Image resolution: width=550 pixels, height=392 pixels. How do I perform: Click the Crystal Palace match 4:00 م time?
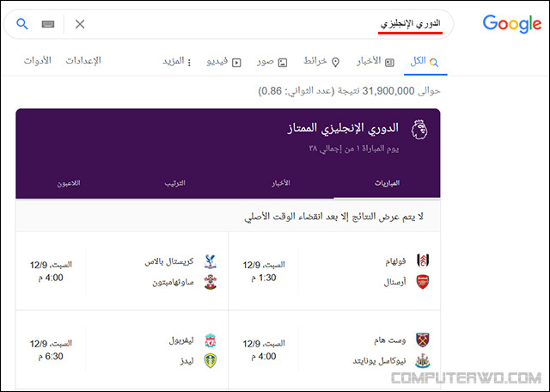[x=51, y=278]
